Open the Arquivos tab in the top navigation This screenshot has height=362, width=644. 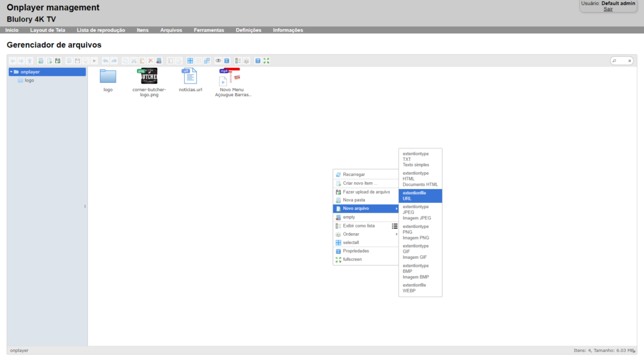pos(171,30)
